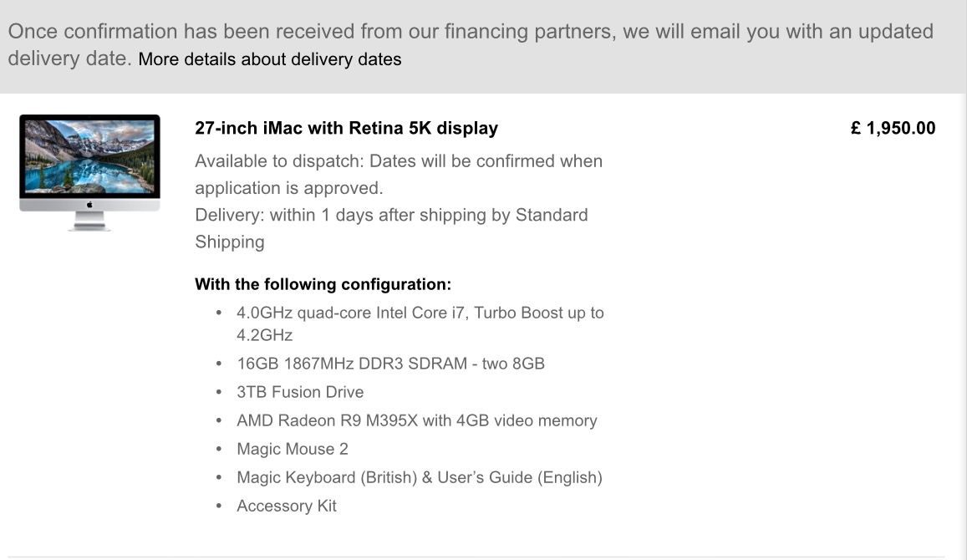Click the iMac stand in the product image
Image resolution: width=967 pixels, height=560 pixels.
(89, 221)
